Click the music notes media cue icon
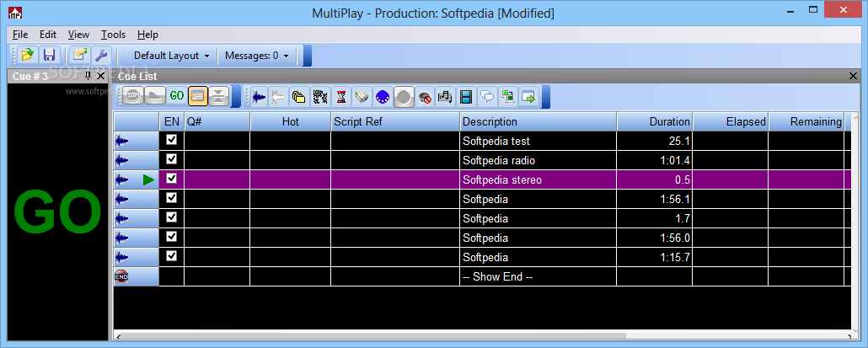The height and width of the screenshot is (348, 868). (x=444, y=97)
